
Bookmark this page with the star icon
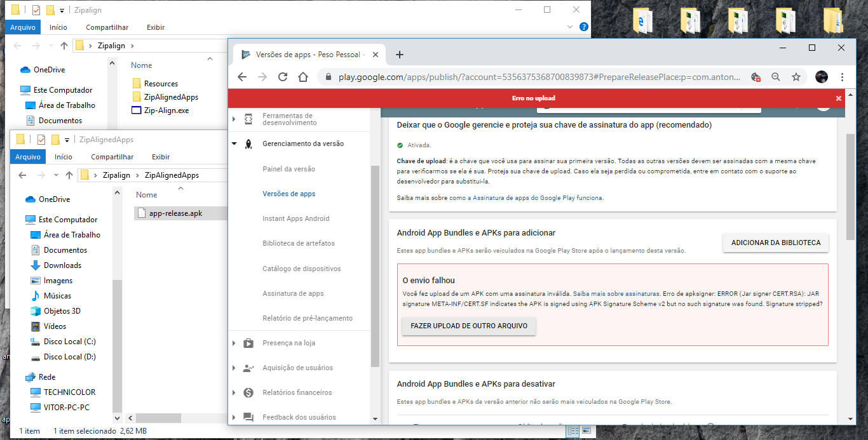point(796,77)
